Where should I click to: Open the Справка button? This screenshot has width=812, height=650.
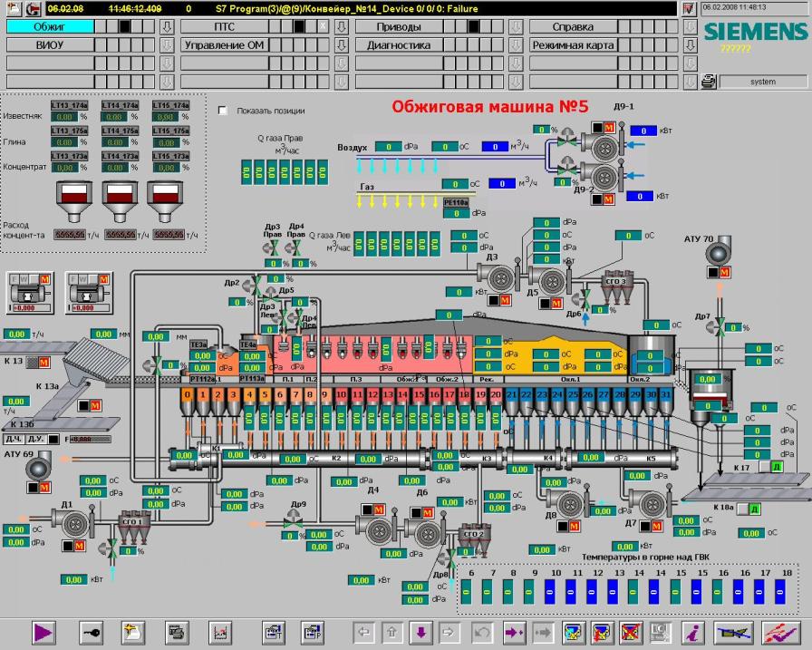coord(573,26)
